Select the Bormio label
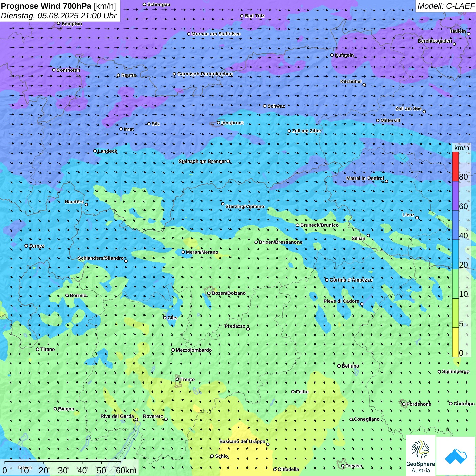This screenshot has width=476, height=476. 78,295
